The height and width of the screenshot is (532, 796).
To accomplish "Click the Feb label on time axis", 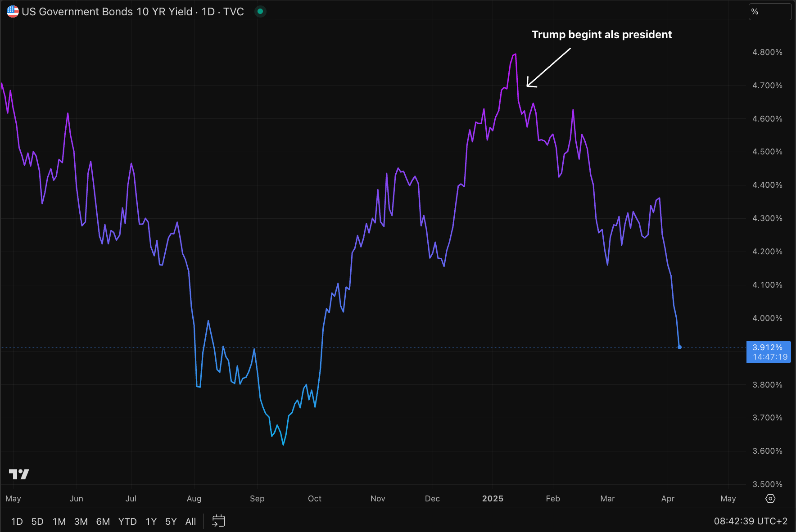I will click(553, 499).
